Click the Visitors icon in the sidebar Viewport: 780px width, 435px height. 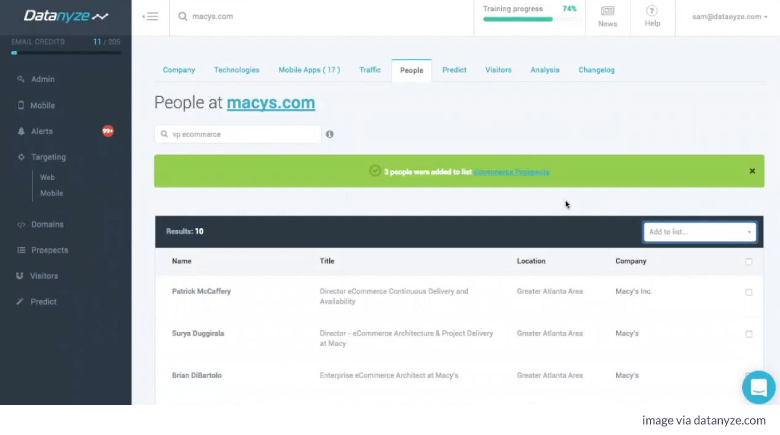click(20, 276)
